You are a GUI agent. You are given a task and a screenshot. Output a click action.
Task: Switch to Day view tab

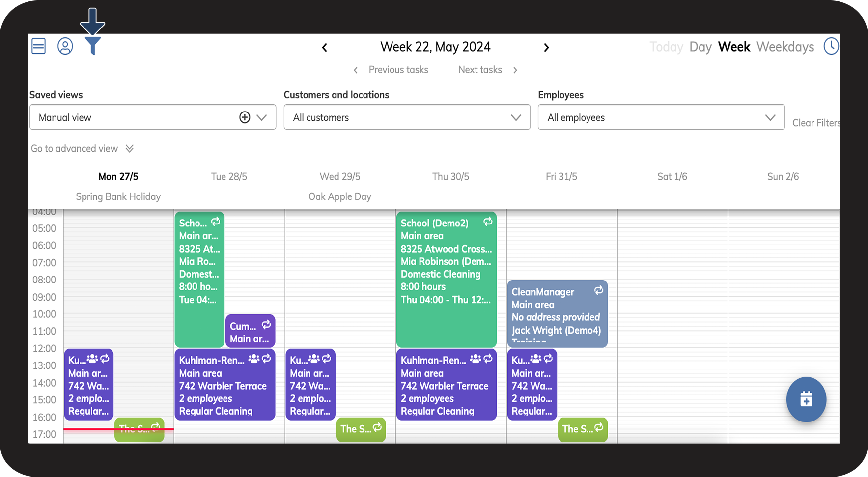(700, 47)
